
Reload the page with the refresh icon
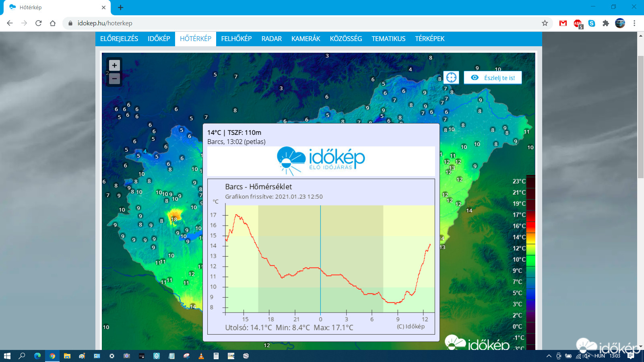tap(39, 23)
